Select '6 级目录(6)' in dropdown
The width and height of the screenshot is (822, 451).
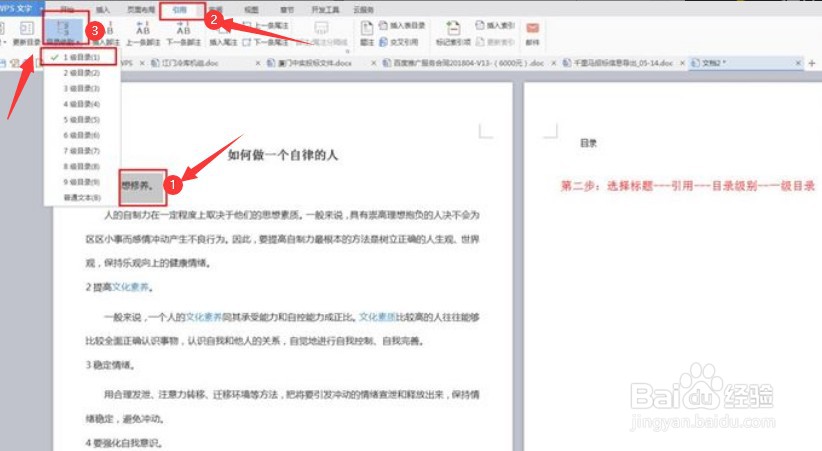(82, 135)
